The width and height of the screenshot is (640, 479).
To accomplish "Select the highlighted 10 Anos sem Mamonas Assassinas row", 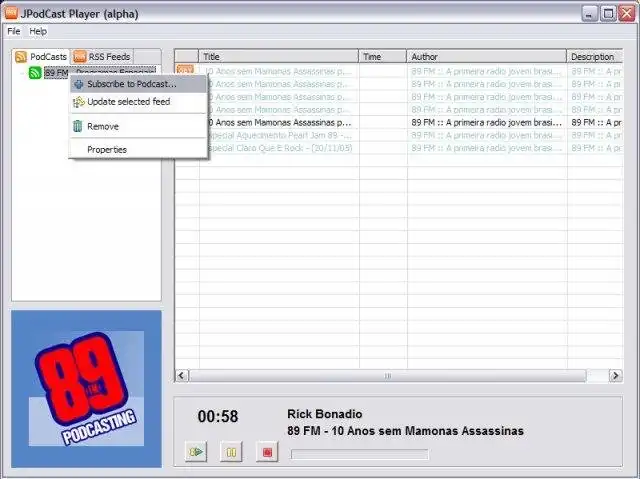I will [398, 122].
